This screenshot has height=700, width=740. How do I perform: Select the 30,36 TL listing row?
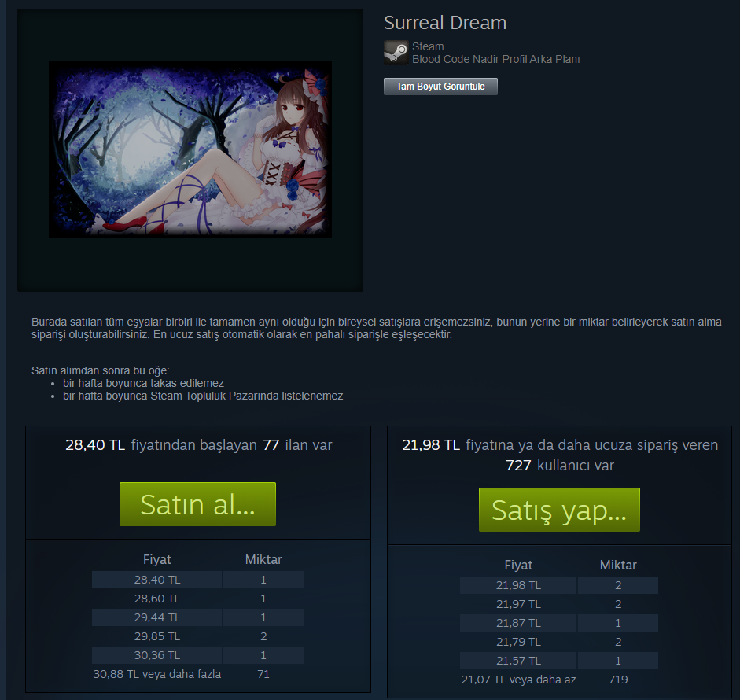(197, 655)
